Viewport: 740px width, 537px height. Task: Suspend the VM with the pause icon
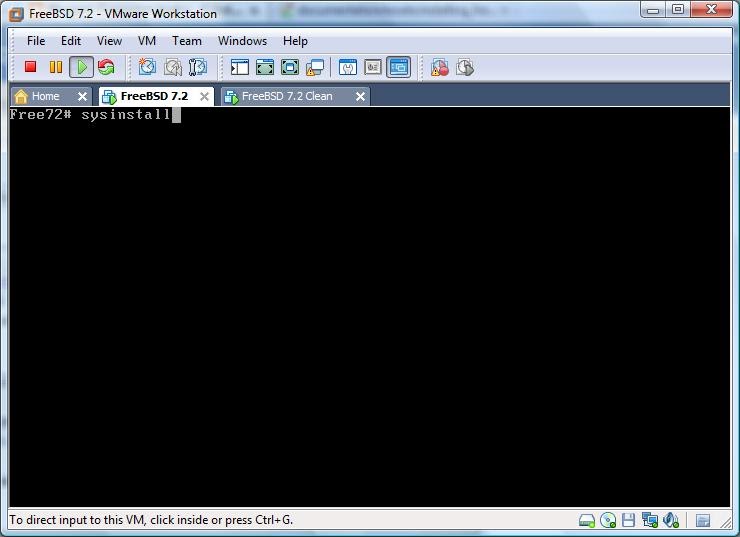click(x=56, y=67)
